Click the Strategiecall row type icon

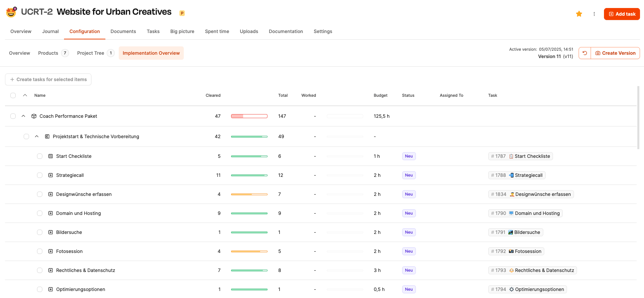click(x=50, y=175)
